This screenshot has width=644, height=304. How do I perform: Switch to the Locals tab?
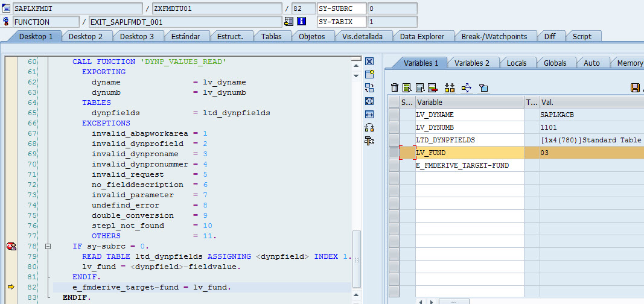(x=516, y=63)
